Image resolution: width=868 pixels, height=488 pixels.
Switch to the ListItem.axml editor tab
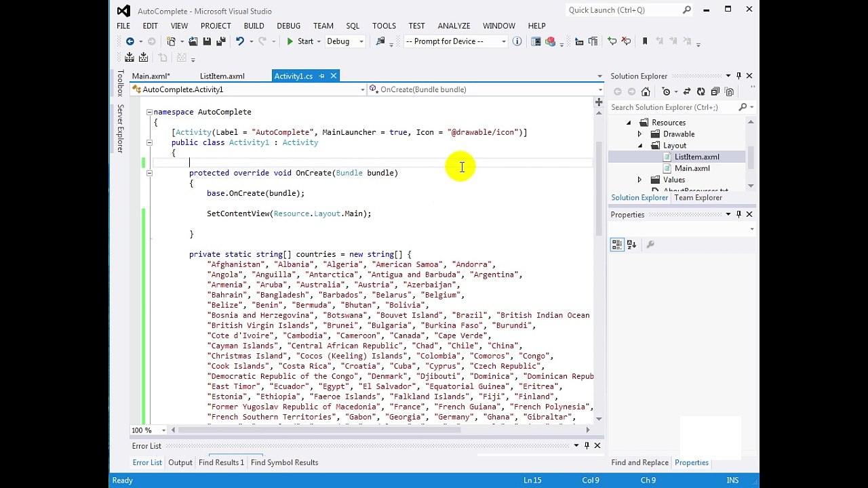[x=222, y=76]
